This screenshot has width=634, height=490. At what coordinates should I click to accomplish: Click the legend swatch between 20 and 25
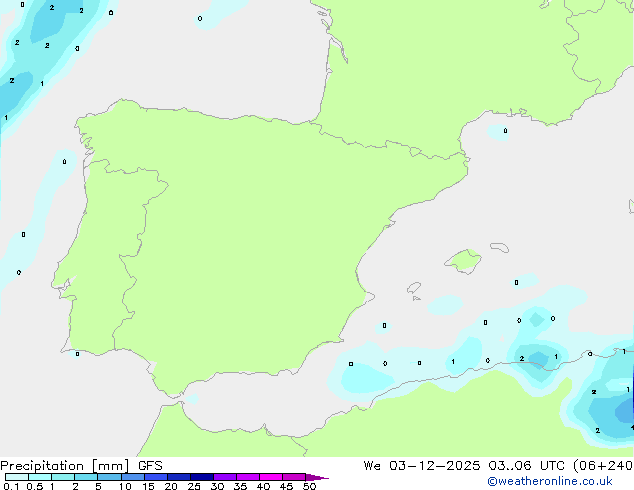pyautogui.click(x=179, y=477)
